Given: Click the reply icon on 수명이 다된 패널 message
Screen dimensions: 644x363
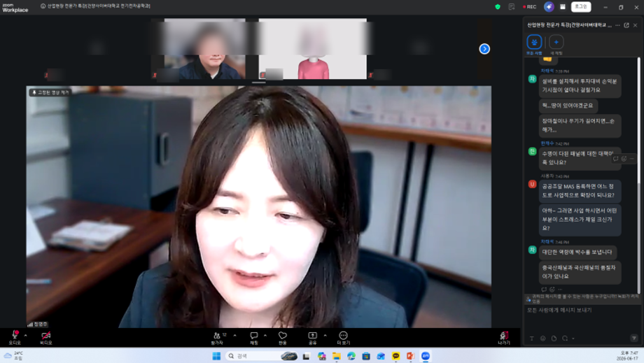Looking at the screenshot, I should click(616, 159).
